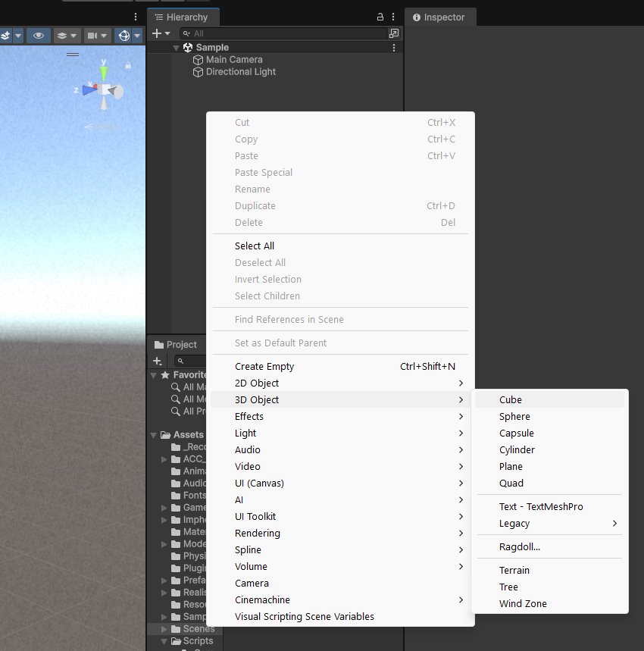Image resolution: width=644 pixels, height=651 pixels.
Task: Expand the ACC_ folder arrow
Action: click(164, 459)
